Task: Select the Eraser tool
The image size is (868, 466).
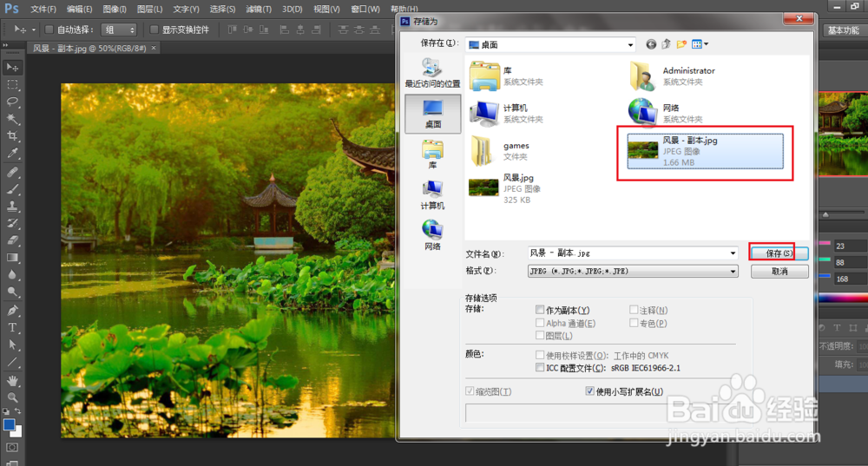Action: point(11,240)
